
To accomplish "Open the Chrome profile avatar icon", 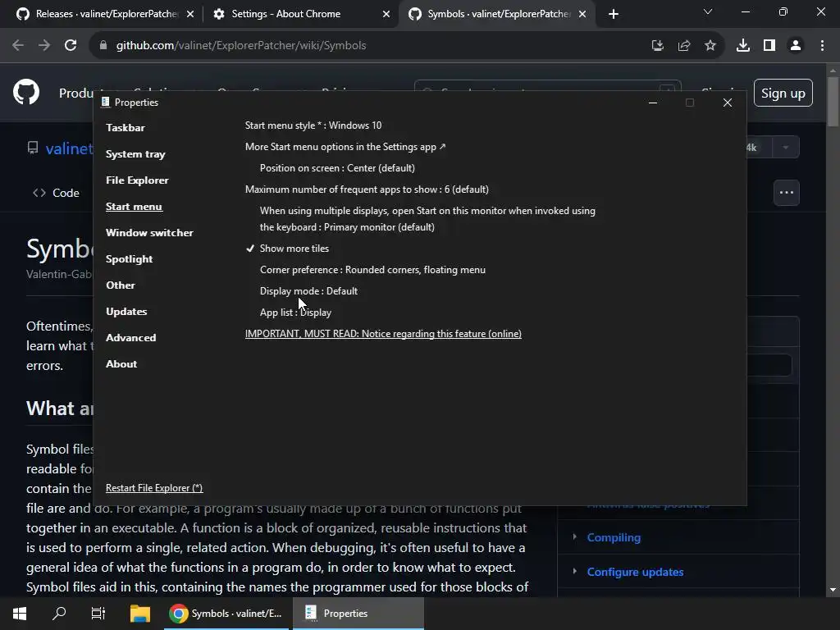I will pos(796,46).
